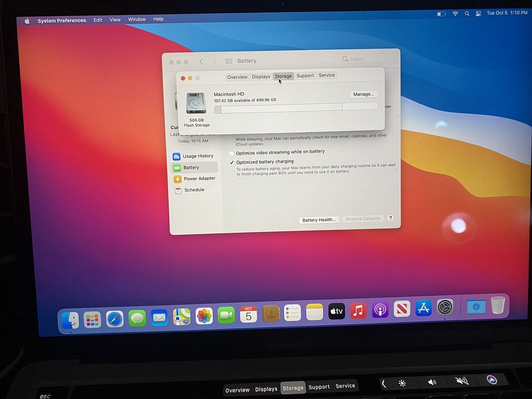Image resolution: width=532 pixels, height=399 pixels.
Task: Open Finder from the Dock
Action: (70, 320)
